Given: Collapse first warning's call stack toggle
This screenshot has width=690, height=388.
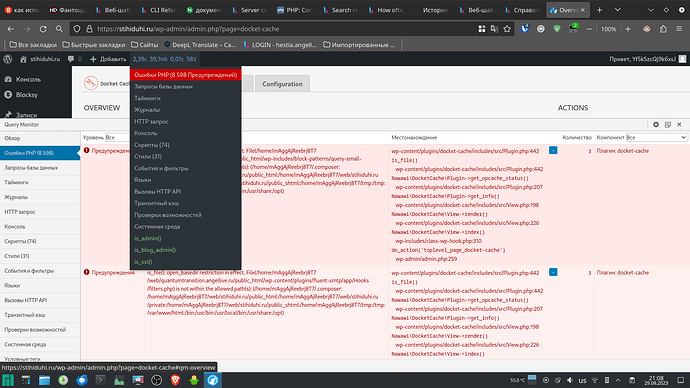Looking at the screenshot, I should point(553,150).
